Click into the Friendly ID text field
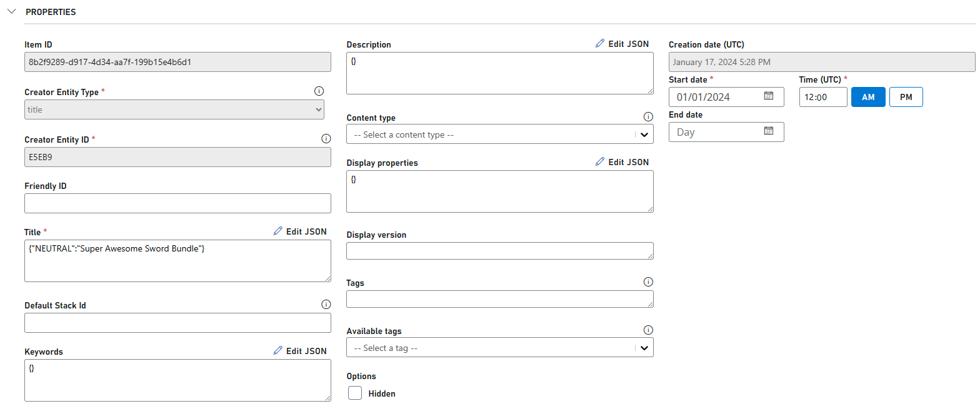 (x=177, y=203)
